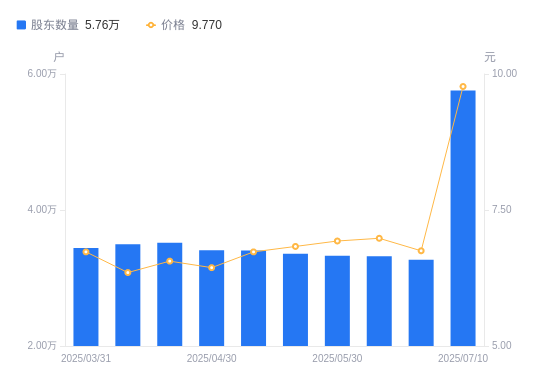Click the price marker above 2025/05/30 bar
Screen dimensions: 550x381
[x=337, y=241]
